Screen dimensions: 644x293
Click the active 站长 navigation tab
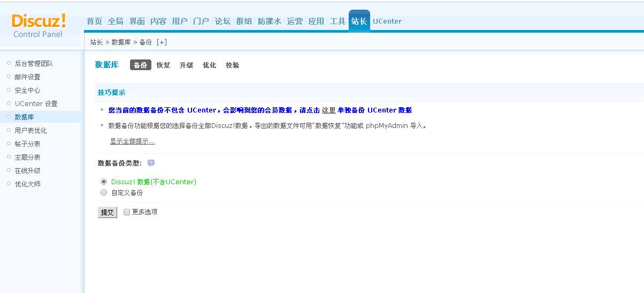[359, 21]
